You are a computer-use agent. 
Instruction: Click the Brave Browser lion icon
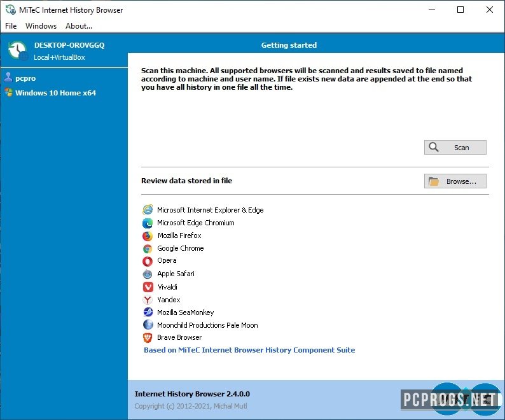148,337
